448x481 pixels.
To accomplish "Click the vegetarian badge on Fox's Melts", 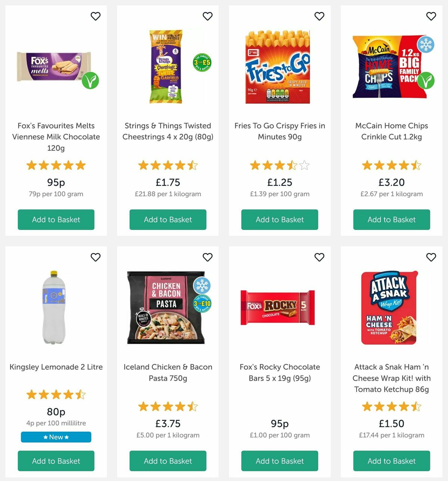I will coord(91,80).
